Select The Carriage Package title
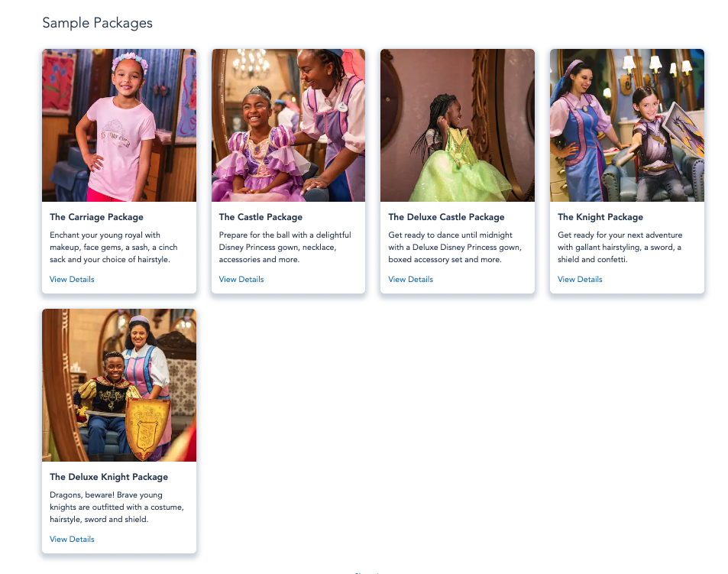The width and height of the screenshot is (728, 574). pyautogui.click(x=96, y=217)
